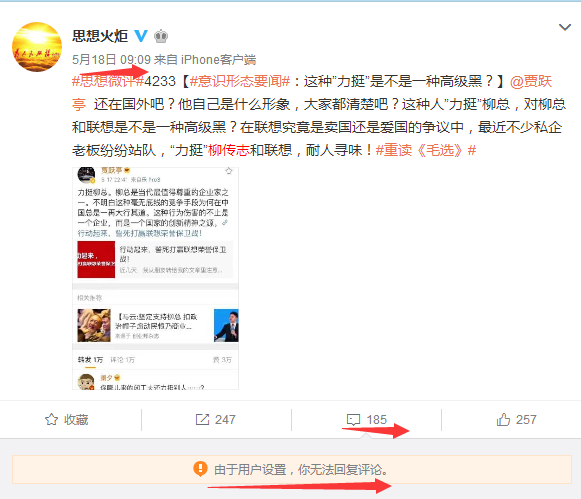
Task: Enlarge the attached screenshot image thumbnail
Action: point(155,278)
